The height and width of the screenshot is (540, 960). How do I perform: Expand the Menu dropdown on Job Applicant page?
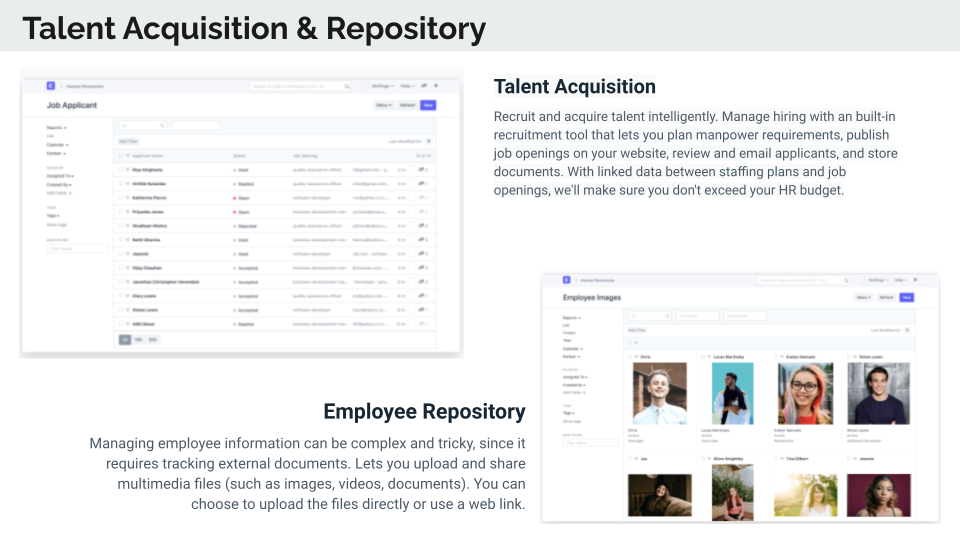[384, 105]
